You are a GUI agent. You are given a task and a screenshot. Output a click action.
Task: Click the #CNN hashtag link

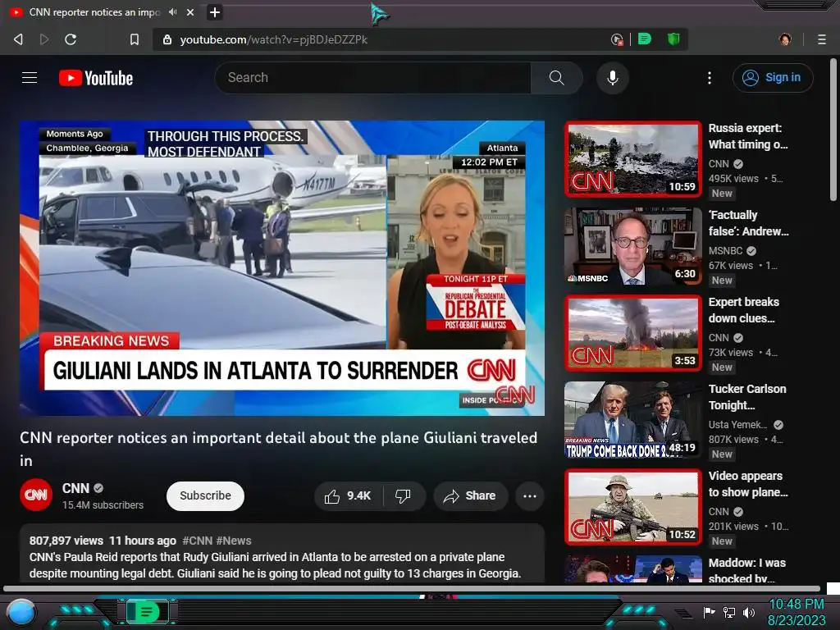point(197,541)
